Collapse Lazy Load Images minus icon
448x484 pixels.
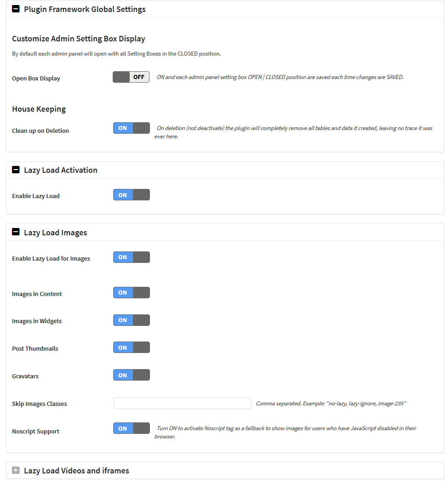[x=16, y=232]
